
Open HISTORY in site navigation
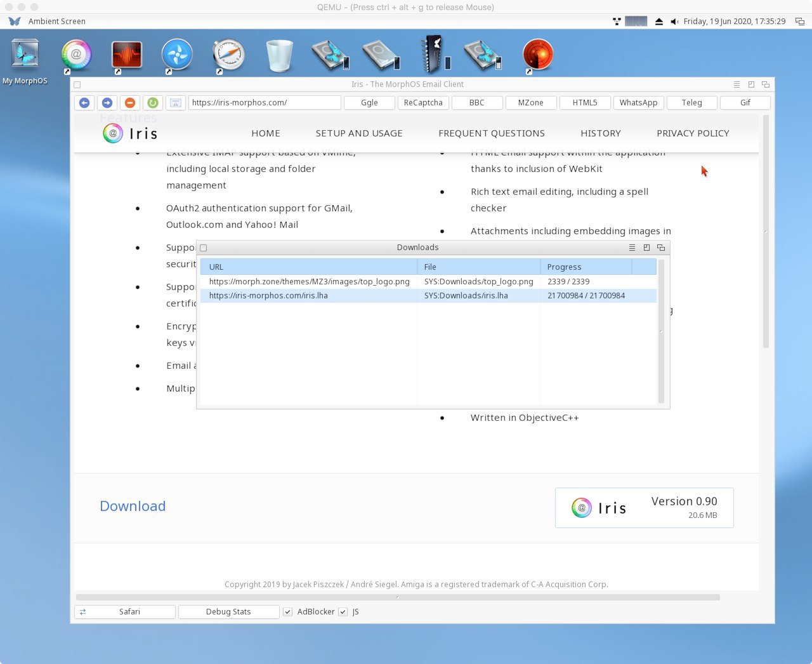tap(601, 133)
